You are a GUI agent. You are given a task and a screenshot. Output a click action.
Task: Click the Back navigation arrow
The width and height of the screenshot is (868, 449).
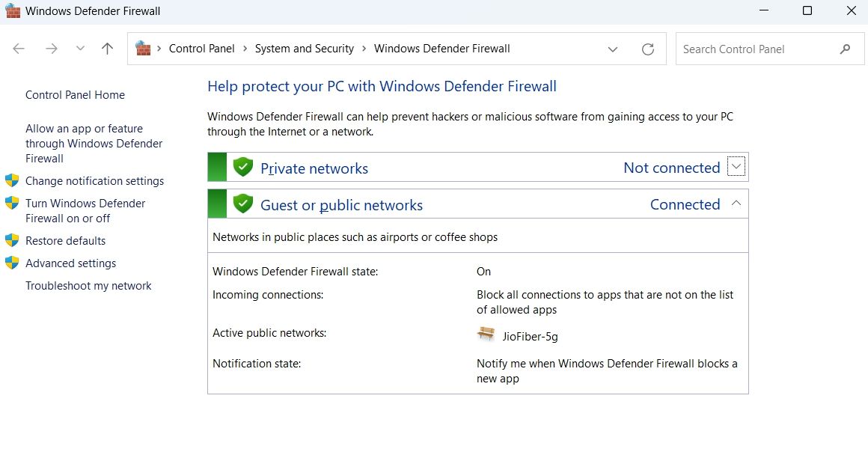click(x=19, y=49)
